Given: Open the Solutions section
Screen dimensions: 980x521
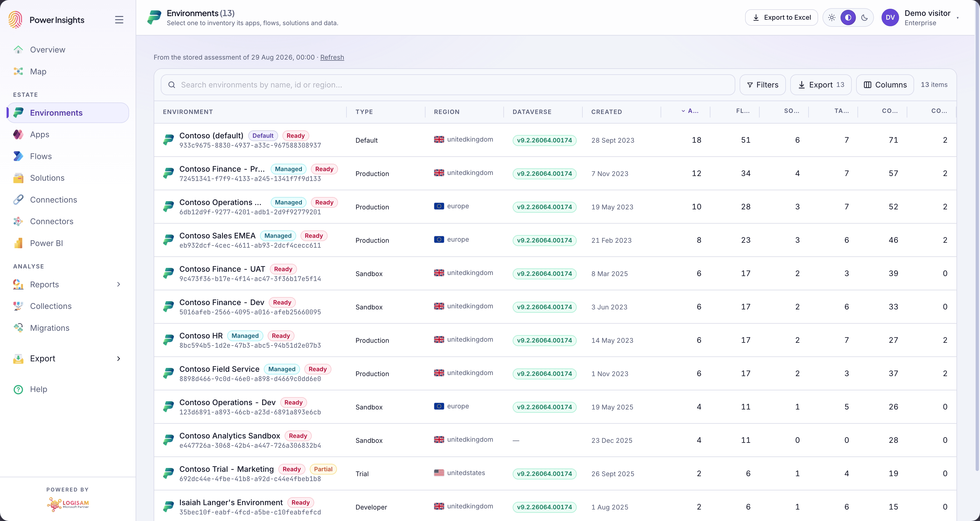Looking at the screenshot, I should (68, 178).
